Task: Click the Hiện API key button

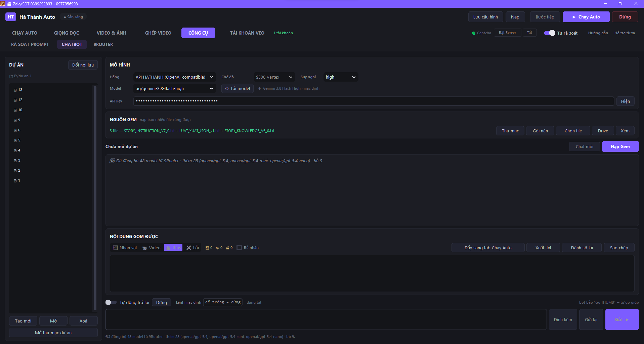Action: pyautogui.click(x=625, y=101)
